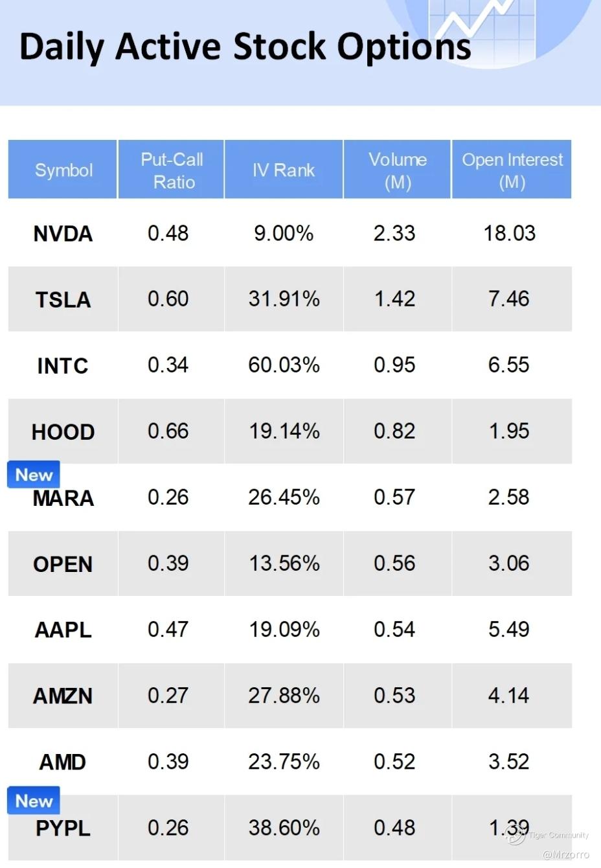601x868 pixels.
Task: Click the New badge above MARA
Action: pyautogui.click(x=34, y=475)
